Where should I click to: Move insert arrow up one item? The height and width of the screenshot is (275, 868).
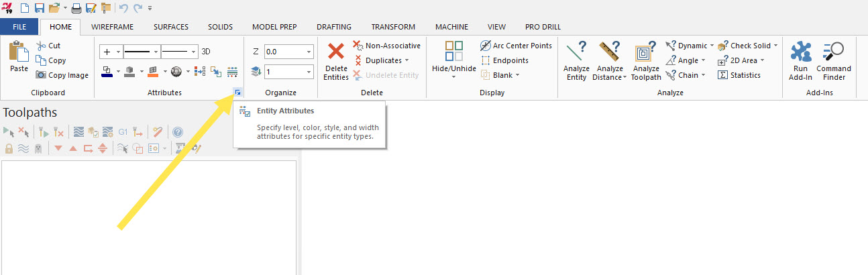(73, 148)
